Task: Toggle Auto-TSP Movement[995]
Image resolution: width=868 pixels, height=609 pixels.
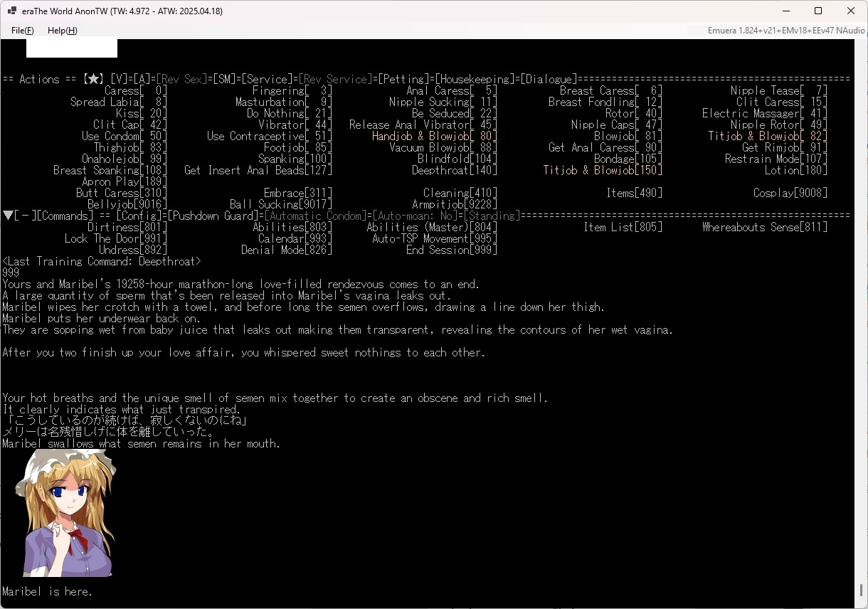Action: pos(435,238)
